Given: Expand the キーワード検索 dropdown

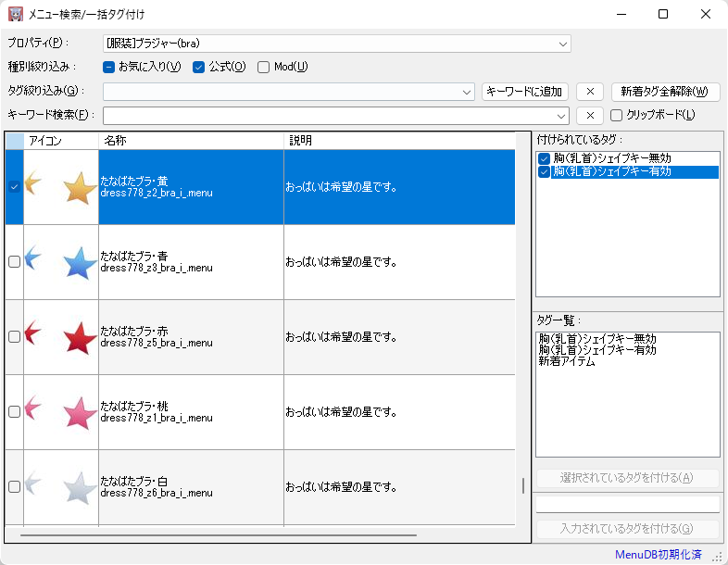Looking at the screenshot, I should click(559, 116).
